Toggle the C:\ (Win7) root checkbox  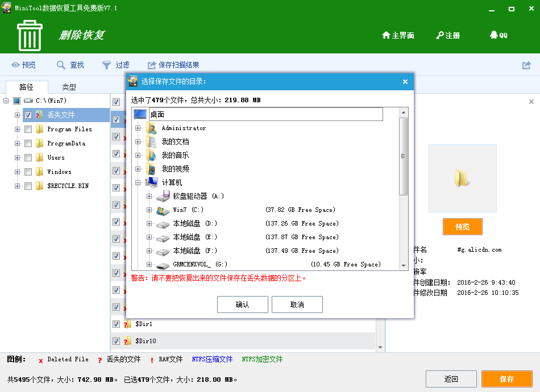click(17, 101)
